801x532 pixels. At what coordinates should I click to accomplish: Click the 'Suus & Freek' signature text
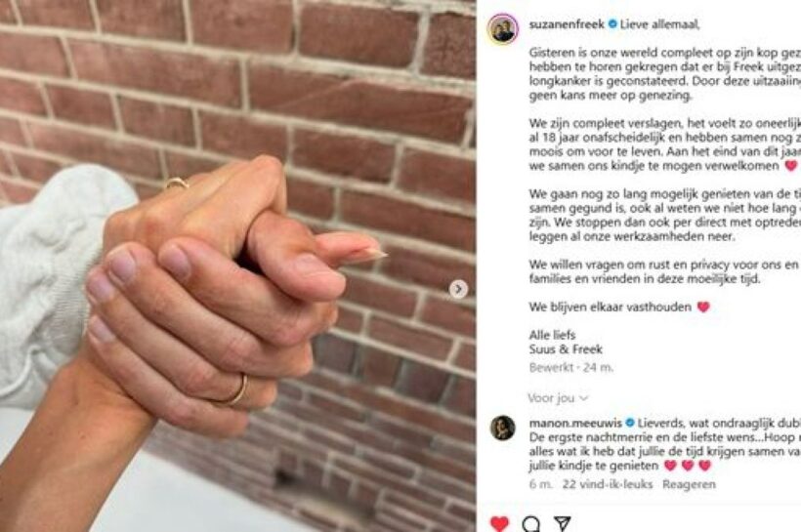click(x=566, y=349)
